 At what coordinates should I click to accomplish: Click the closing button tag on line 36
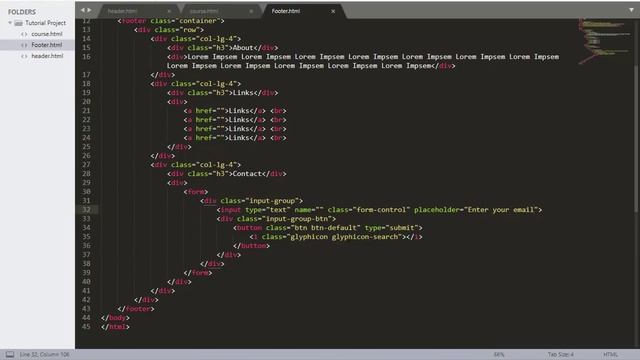(251, 246)
